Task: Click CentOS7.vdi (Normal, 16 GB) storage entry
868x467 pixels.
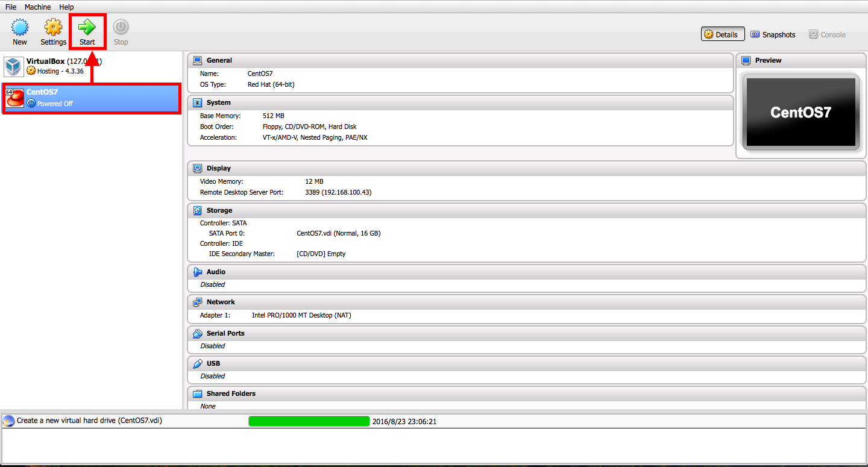Action: click(339, 233)
